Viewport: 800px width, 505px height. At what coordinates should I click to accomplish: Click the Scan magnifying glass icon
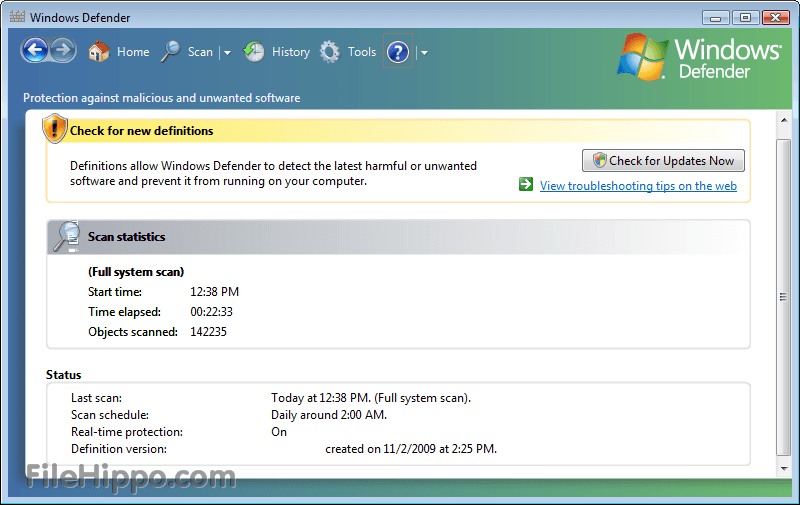click(170, 52)
